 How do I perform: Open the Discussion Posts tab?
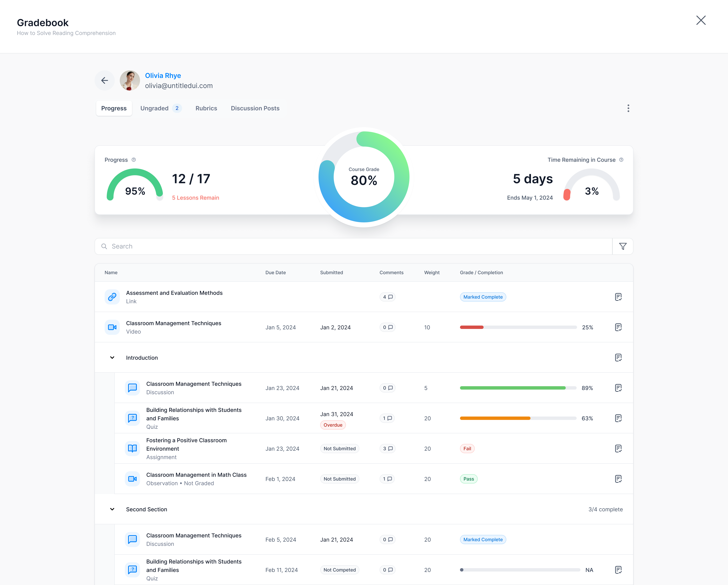pyautogui.click(x=255, y=108)
